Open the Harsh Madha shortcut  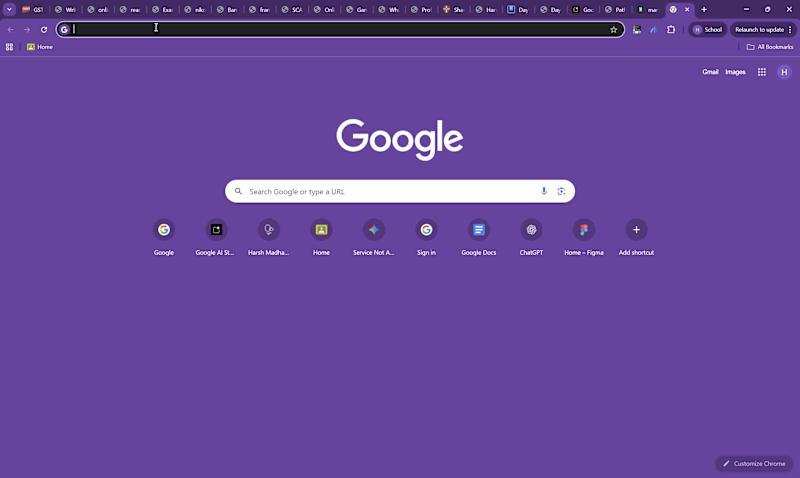[x=268, y=237]
